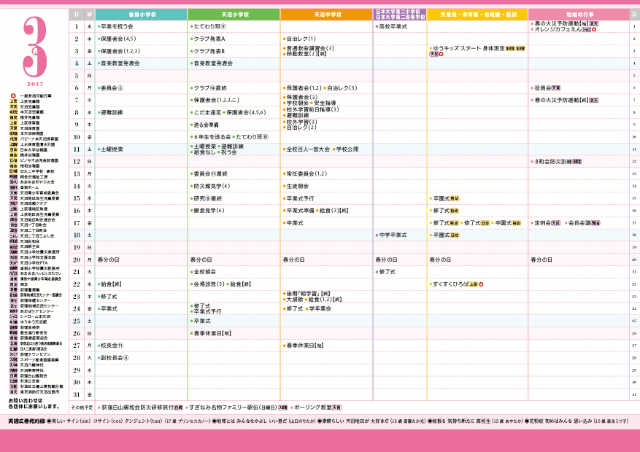This screenshot has width=640, height=452.
Task: Click 音楽教室発表会 in the teal column
Action: tap(120, 63)
